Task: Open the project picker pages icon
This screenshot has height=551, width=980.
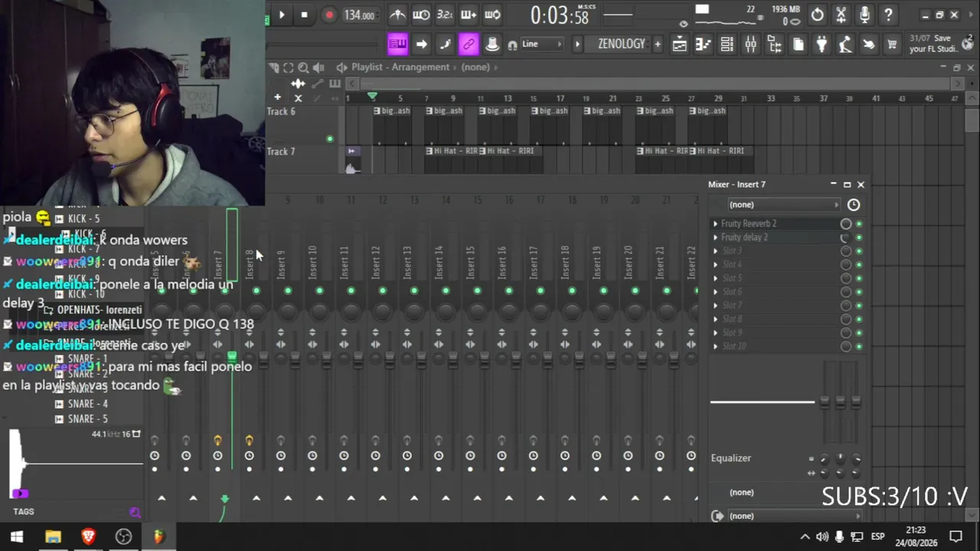Action: point(798,45)
